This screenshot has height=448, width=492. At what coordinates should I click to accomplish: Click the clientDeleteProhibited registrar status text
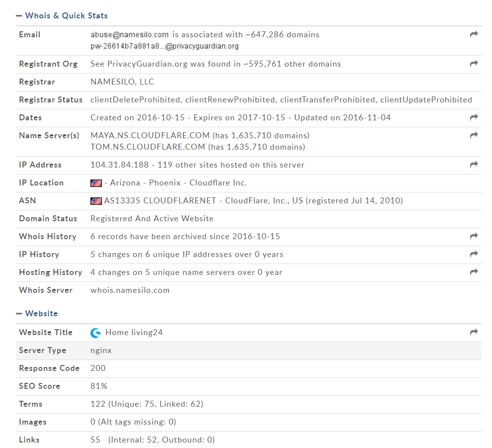136,100
